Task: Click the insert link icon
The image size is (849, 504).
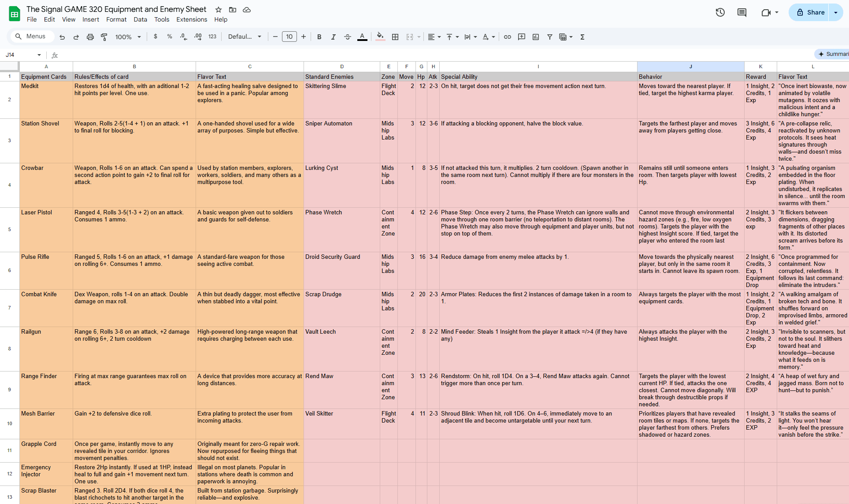Action: pyautogui.click(x=508, y=37)
